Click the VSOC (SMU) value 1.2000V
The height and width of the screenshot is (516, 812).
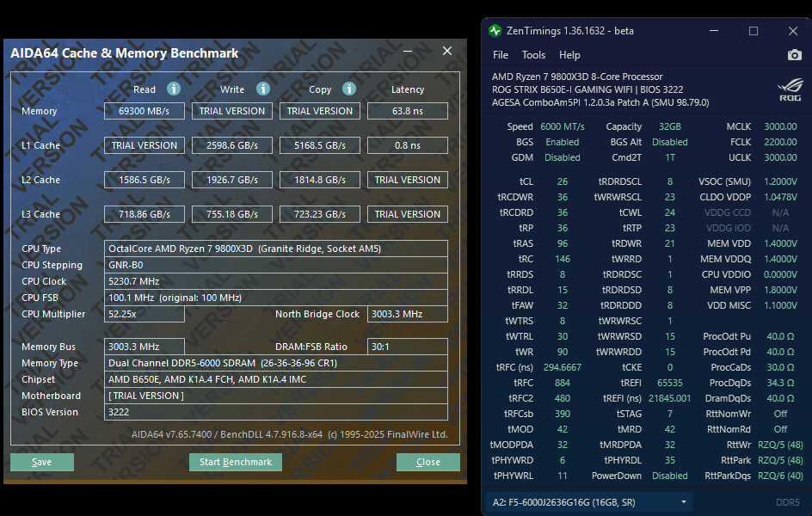click(780, 181)
